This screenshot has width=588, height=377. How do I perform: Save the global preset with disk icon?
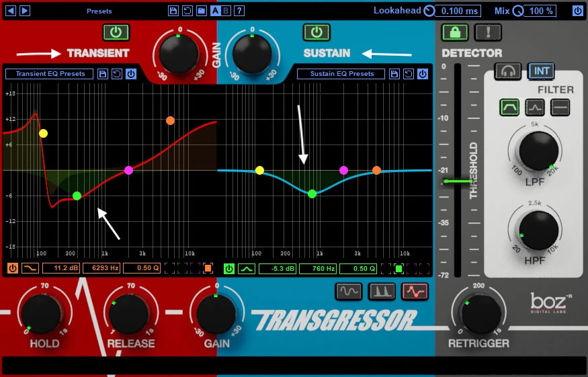pyautogui.click(x=173, y=11)
